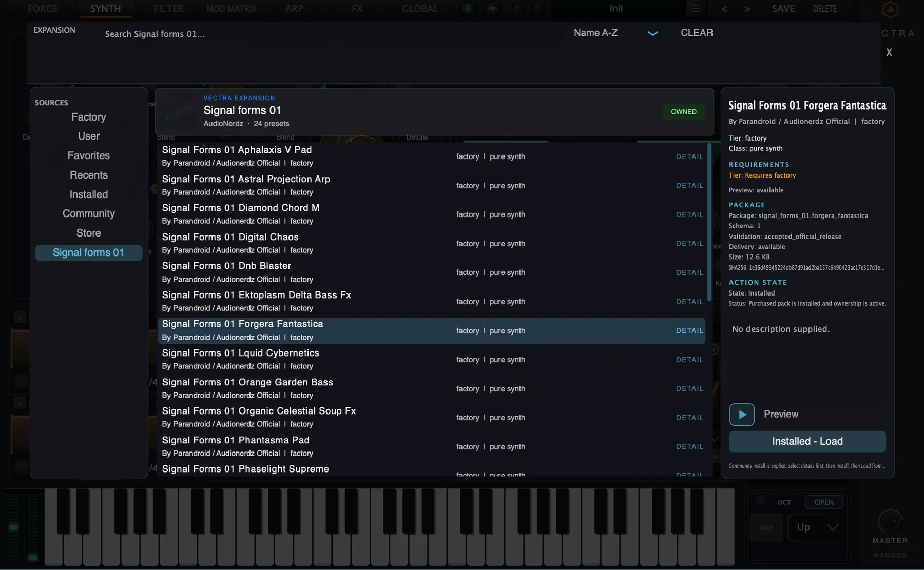924x570 pixels.
Task: Click the Signal forms 01 pack thumbnail
Action: pyautogui.click(x=179, y=111)
